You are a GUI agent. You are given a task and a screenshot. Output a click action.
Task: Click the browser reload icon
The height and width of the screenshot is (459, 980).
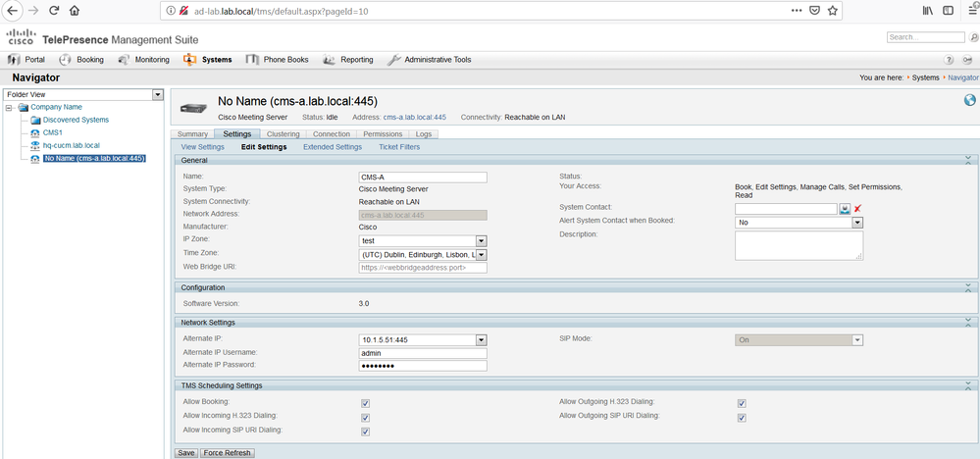[54, 10]
